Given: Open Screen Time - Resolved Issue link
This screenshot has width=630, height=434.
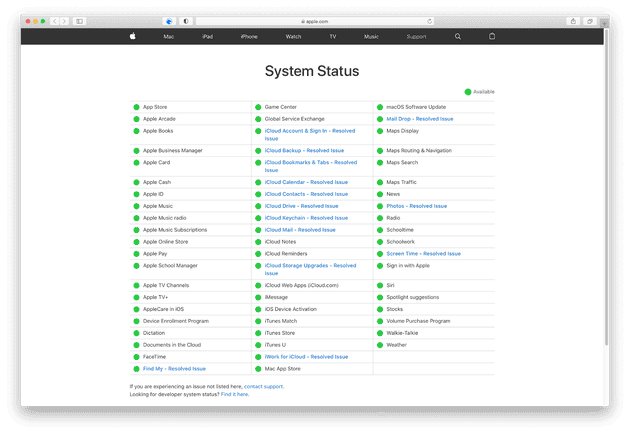Looking at the screenshot, I should pyautogui.click(x=423, y=254).
